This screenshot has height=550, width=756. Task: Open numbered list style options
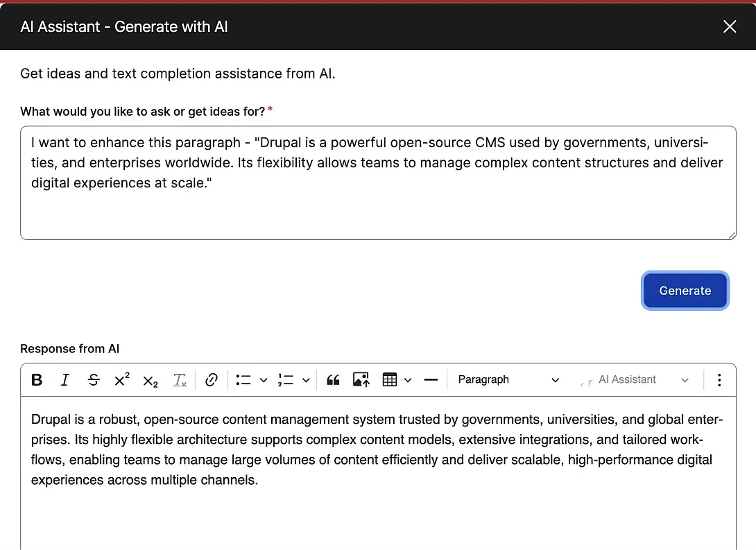[x=306, y=380]
